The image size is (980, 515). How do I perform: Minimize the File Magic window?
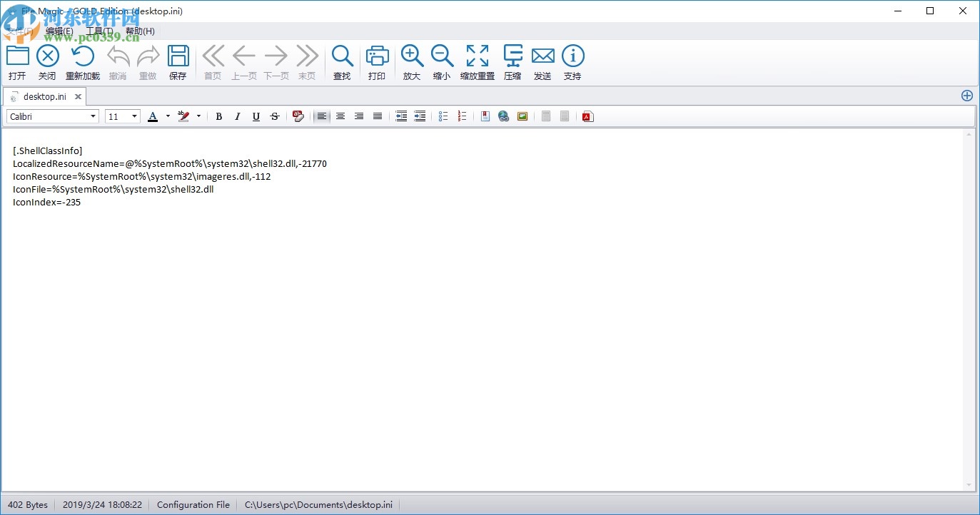coord(898,11)
